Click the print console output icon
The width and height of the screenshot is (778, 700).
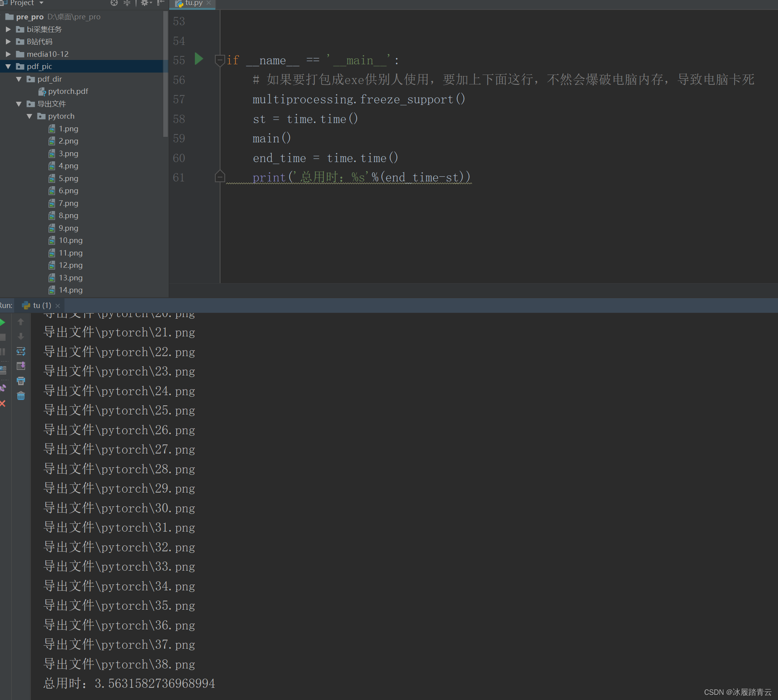pyautogui.click(x=21, y=381)
